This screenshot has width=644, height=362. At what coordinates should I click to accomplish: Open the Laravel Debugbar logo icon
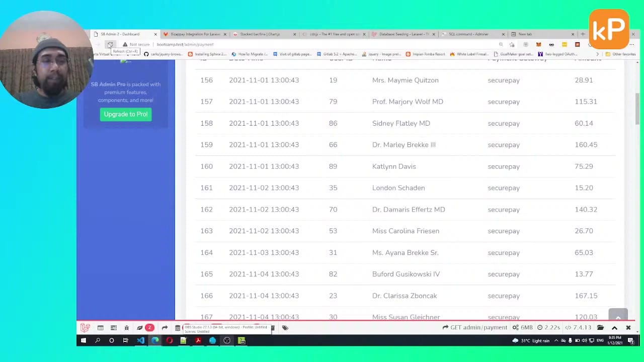click(x=85, y=328)
